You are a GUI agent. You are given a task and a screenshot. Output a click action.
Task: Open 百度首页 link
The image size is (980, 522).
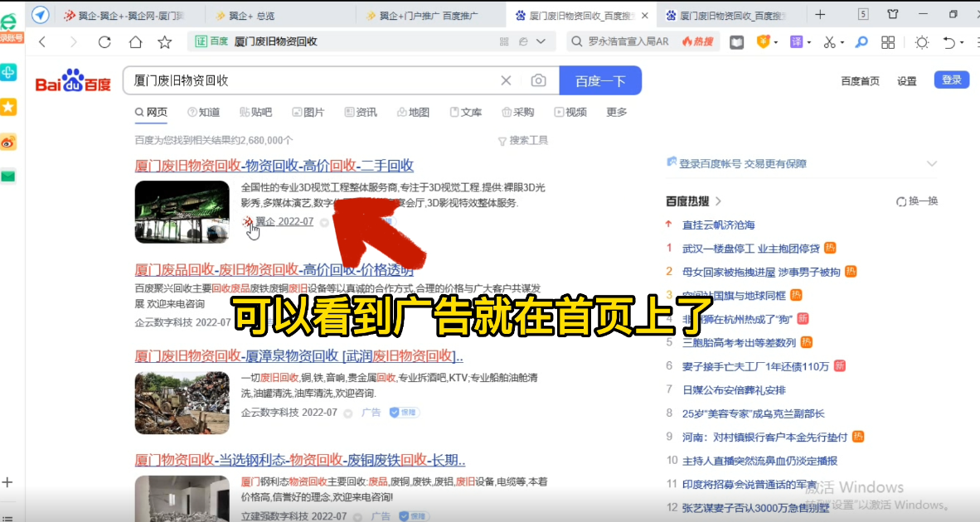click(860, 81)
